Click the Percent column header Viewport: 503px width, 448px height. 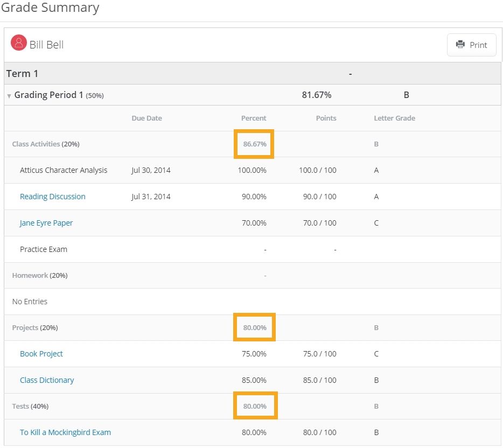pyautogui.click(x=254, y=118)
